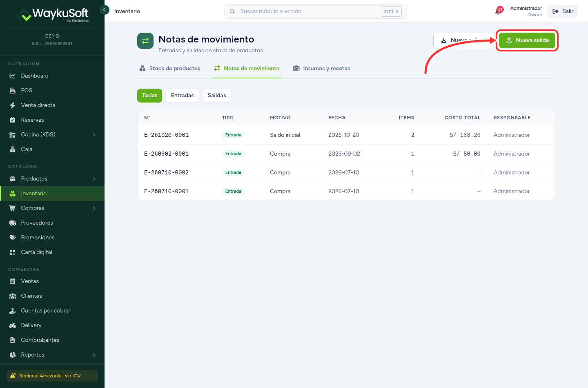Click the S/ 133.20 cost total
588x388 pixels.
coord(465,135)
